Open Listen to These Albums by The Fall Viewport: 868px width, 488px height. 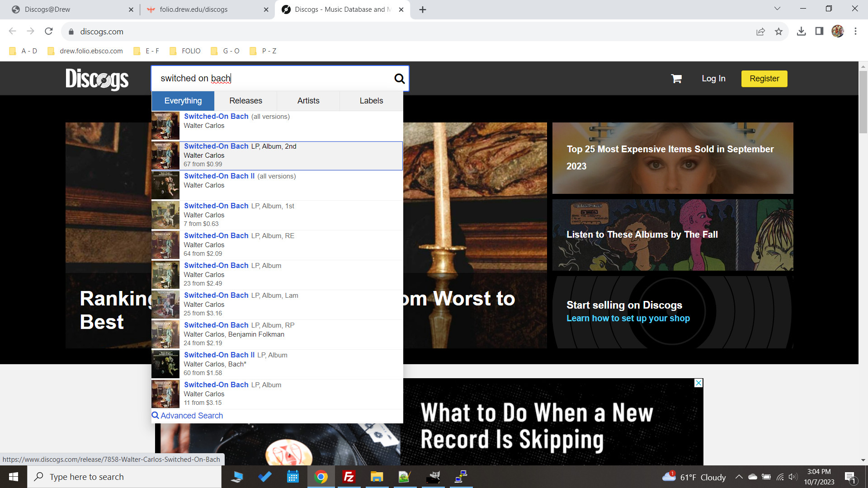[673, 235]
